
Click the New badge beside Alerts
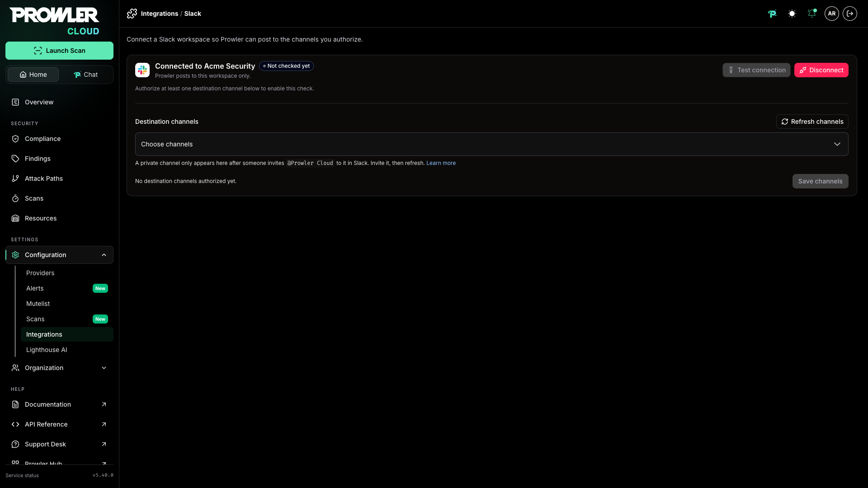pos(100,288)
